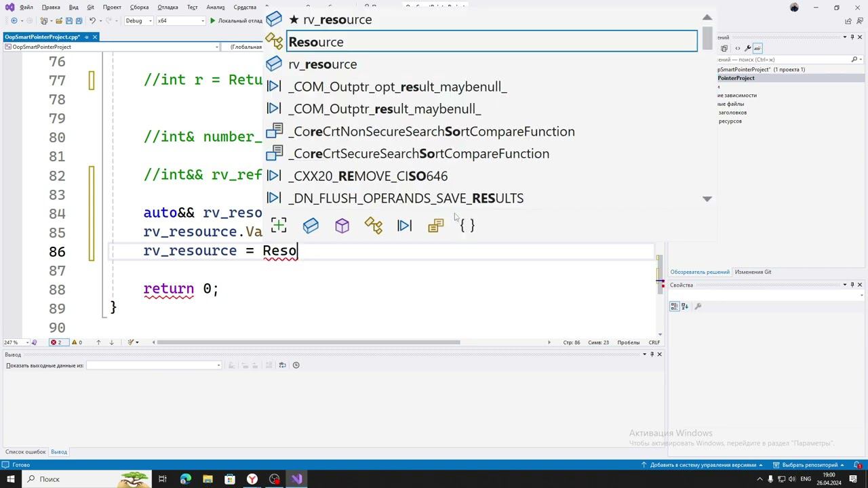The width and height of the screenshot is (868, 488).
Task: Pin the Вывод output panel
Action: (652, 354)
